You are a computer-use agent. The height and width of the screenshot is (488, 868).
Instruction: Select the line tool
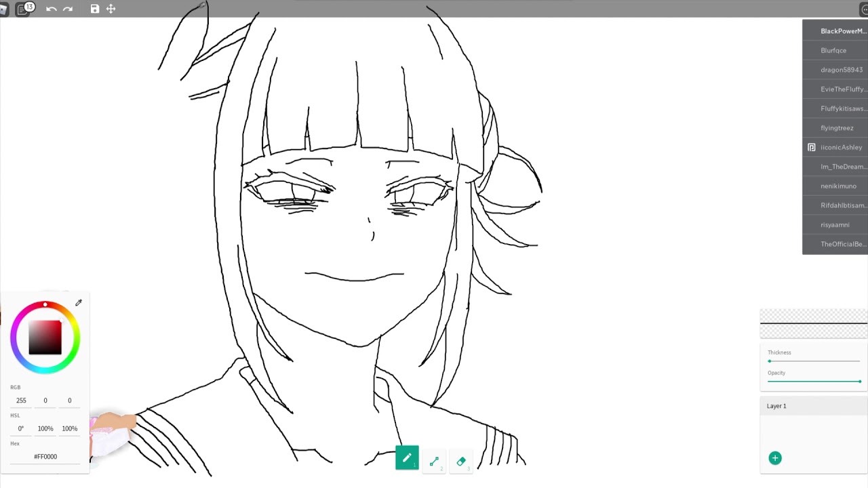434,462
